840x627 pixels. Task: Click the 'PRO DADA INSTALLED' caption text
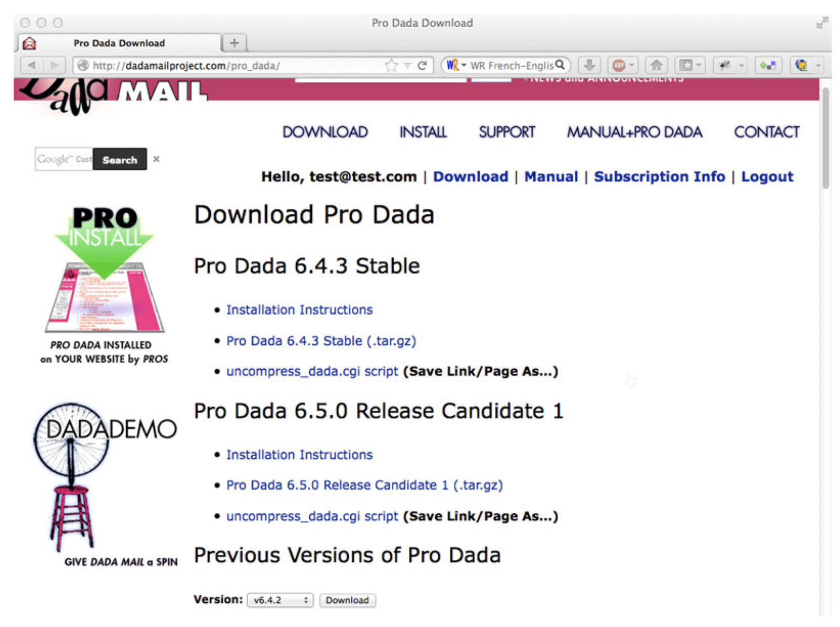(x=101, y=344)
